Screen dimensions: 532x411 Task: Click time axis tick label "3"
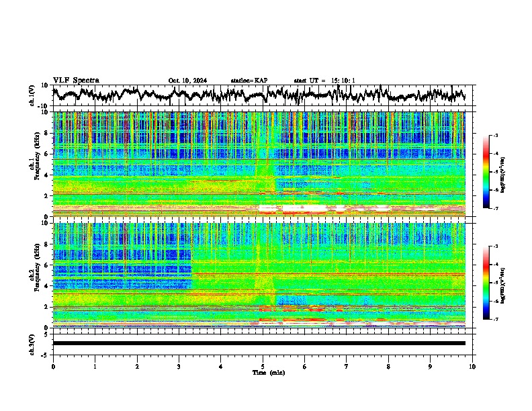[179, 367]
